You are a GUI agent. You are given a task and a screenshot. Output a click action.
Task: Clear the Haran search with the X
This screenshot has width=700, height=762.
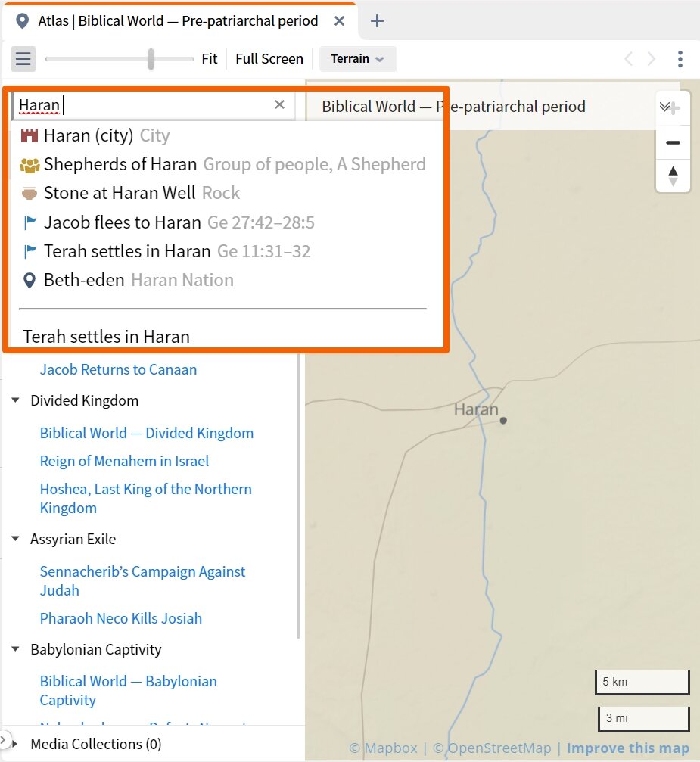pyautogui.click(x=279, y=104)
